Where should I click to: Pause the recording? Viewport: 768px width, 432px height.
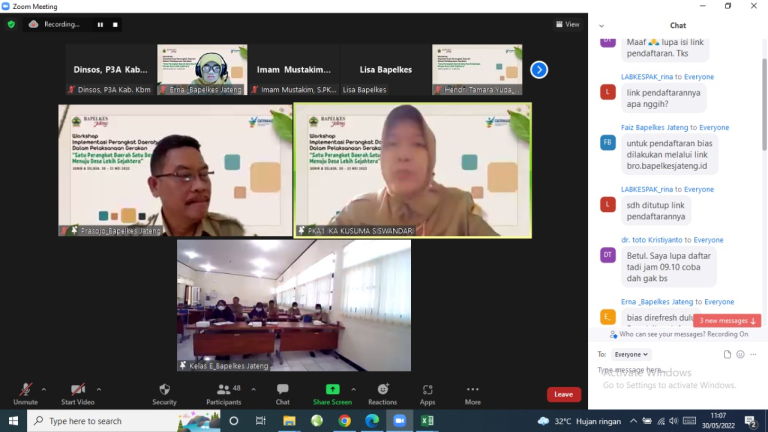coord(100,24)
